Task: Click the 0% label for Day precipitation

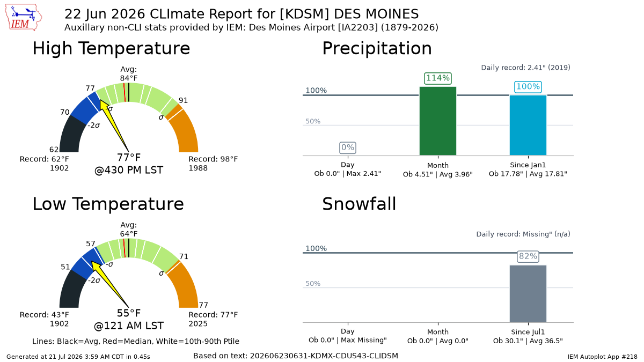Action: [x=348, y=147]
